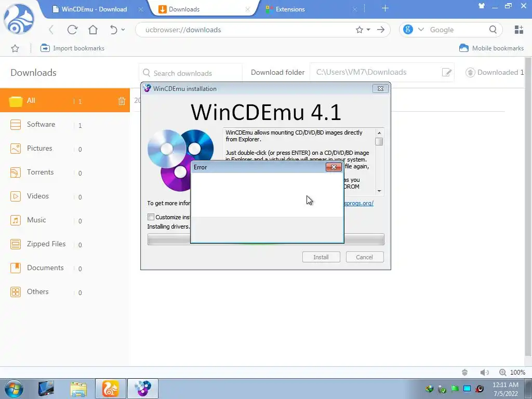
Task: Click the search magnifier icon in the Google box
Action: (493, 30)
